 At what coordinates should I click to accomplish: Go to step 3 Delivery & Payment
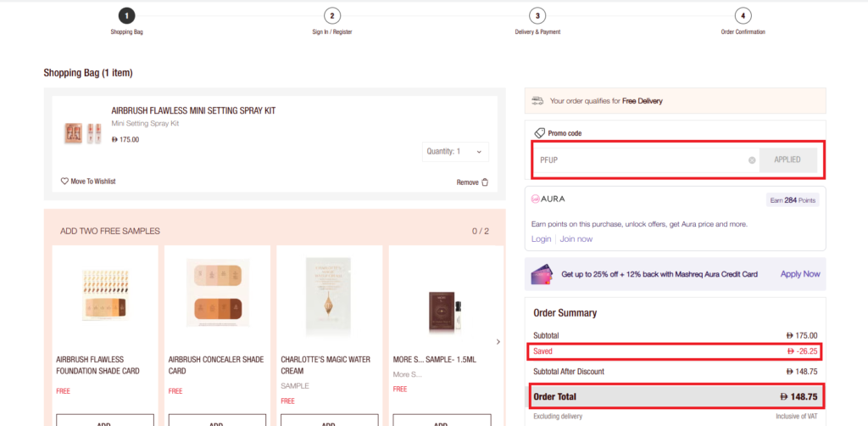[x=537, y=15]
